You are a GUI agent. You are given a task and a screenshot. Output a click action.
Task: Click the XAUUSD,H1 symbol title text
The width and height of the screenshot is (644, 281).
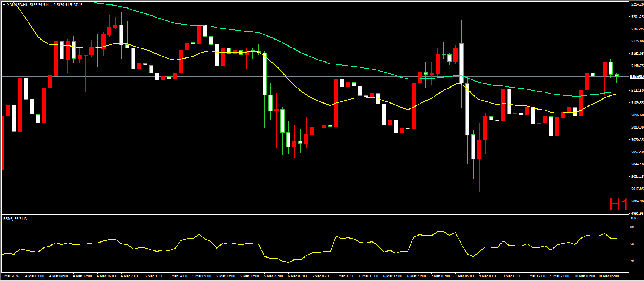tap(17, 5)
